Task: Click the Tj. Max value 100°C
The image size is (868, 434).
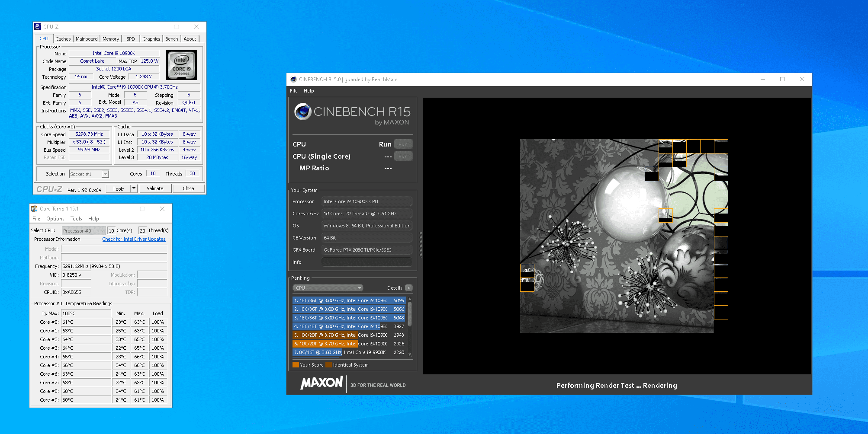Action: (86, 313)
